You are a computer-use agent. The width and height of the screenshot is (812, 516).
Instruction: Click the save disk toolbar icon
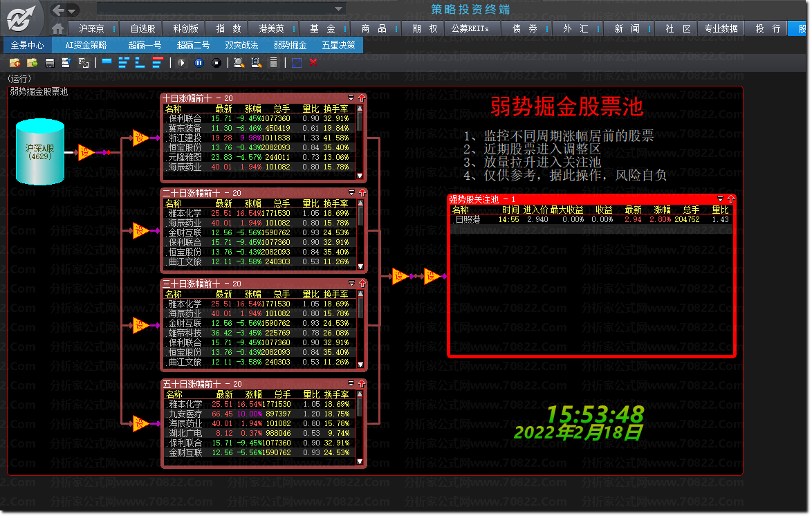pos(50,63)
